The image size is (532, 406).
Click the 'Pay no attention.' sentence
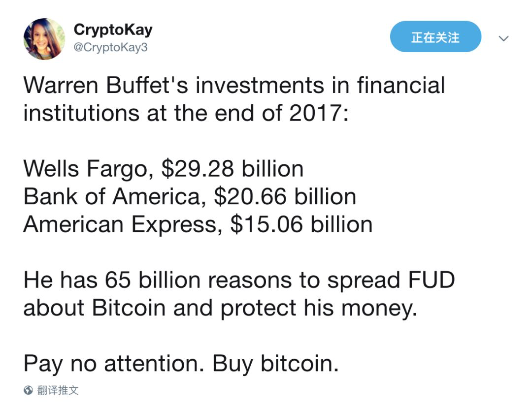point(114,364)
